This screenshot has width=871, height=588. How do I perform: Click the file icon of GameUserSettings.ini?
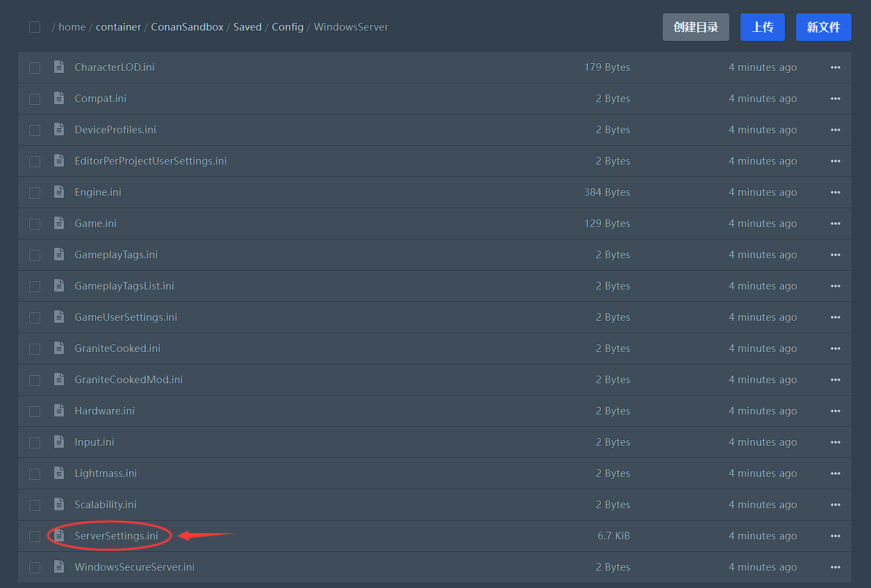pos(59,317)
